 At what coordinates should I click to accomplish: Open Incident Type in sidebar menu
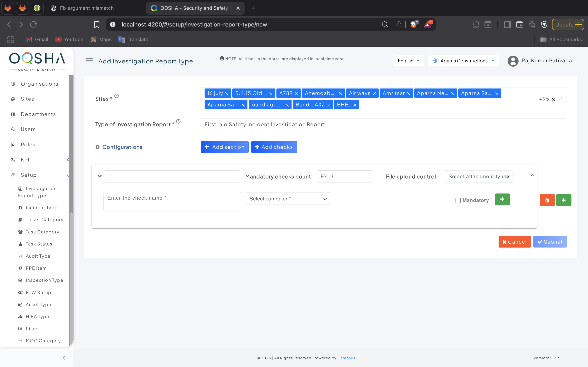click(x=41, y=208)
